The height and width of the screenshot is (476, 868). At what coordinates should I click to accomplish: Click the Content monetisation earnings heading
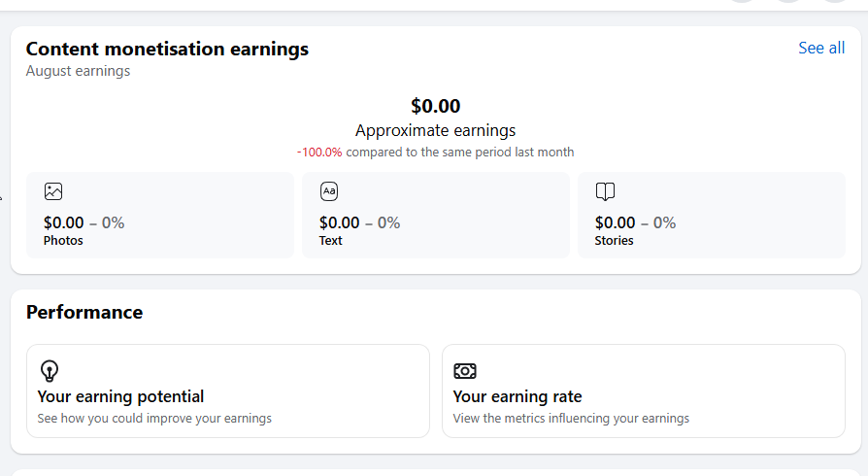point(167,49)
